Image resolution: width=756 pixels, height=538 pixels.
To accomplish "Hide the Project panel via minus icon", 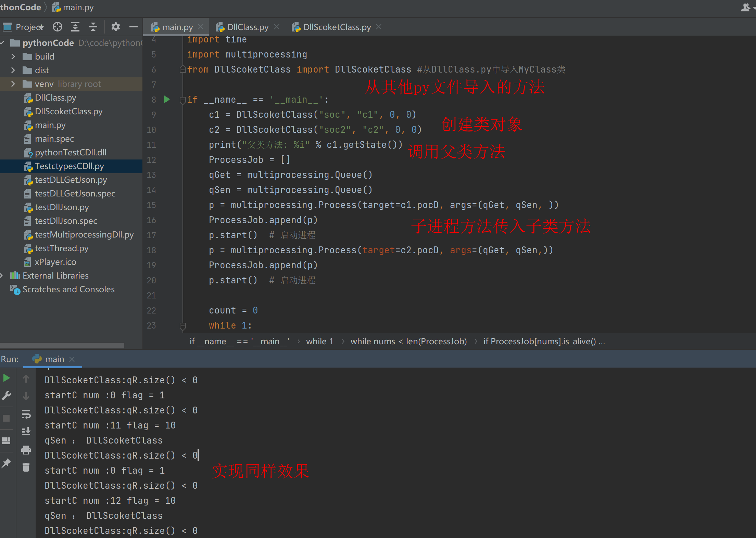I will (133, 27).
